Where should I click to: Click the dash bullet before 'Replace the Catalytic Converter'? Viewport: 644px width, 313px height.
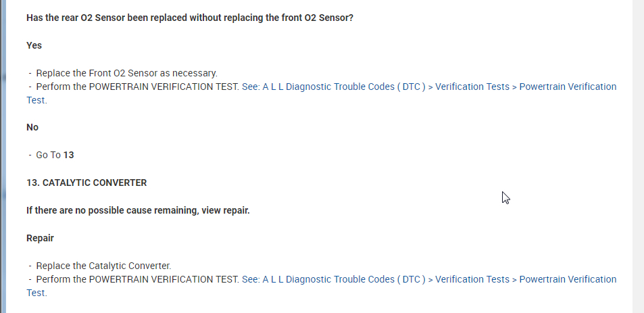pos(30,266)
